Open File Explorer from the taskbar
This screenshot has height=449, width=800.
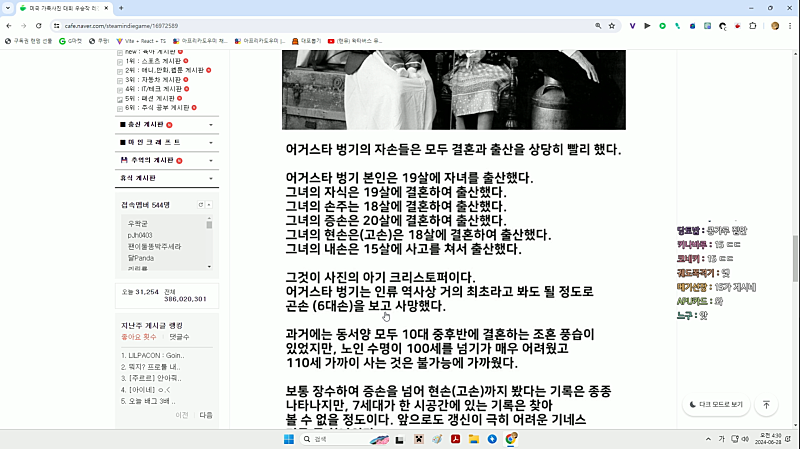[x=473, y=439]
